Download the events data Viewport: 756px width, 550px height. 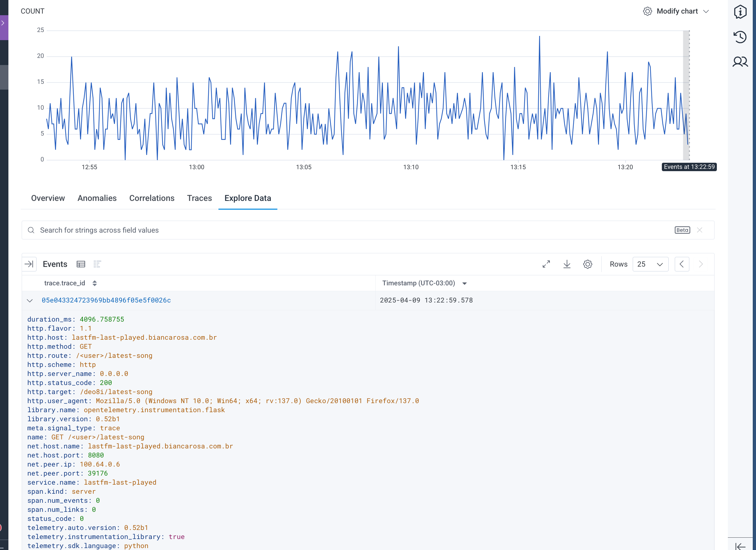(x=567, y=264)
